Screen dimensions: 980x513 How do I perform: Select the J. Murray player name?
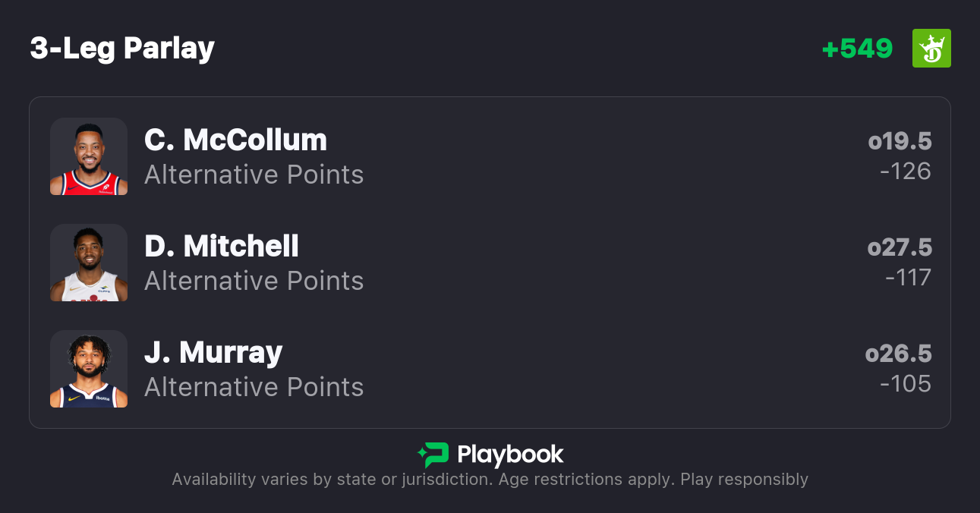click(x=213, y=352)
